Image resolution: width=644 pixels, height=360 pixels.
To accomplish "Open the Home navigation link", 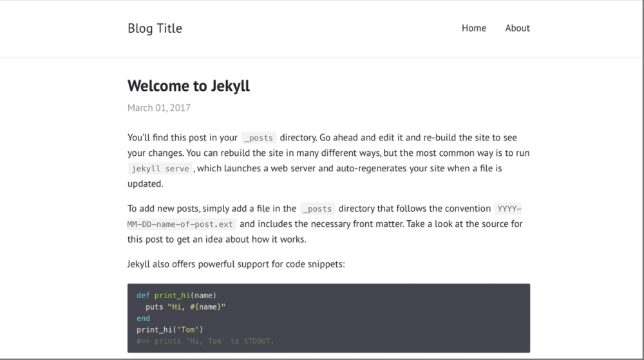I will pyautogui.click(x=473, y=28).
